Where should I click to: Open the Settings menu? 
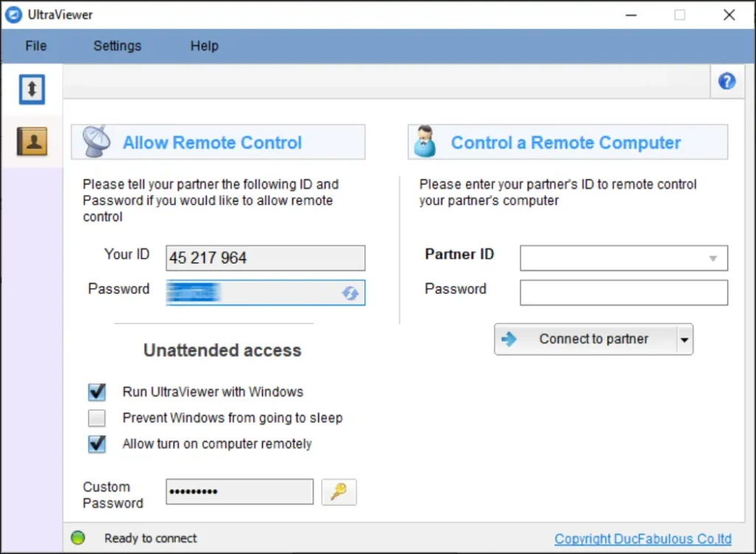click(x=117, y=46)
